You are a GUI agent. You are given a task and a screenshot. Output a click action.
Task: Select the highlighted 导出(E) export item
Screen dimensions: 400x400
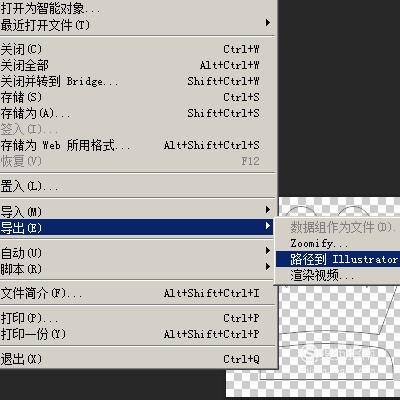pos(137,227)
